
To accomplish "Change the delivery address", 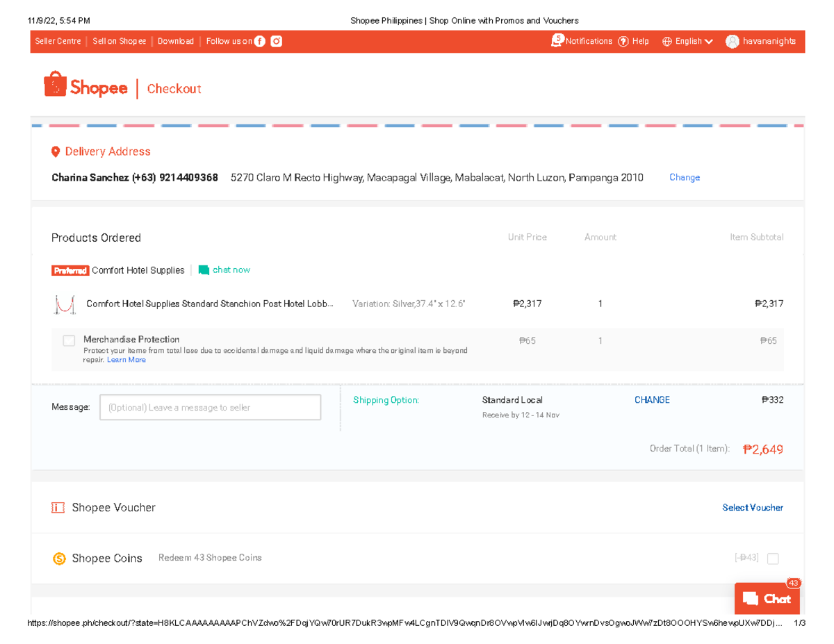I will pos(684,177).
